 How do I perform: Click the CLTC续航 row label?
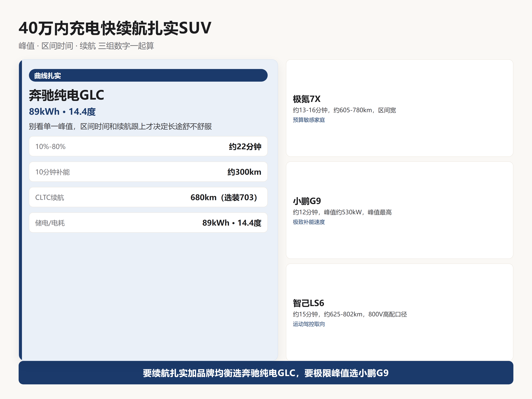point(50,198)
